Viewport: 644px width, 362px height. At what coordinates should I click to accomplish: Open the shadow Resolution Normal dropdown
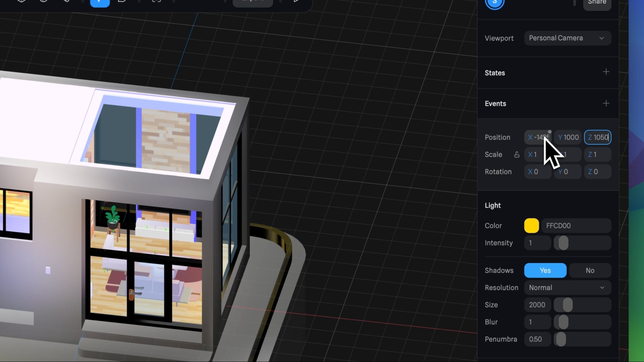click(x=567, y=288)
